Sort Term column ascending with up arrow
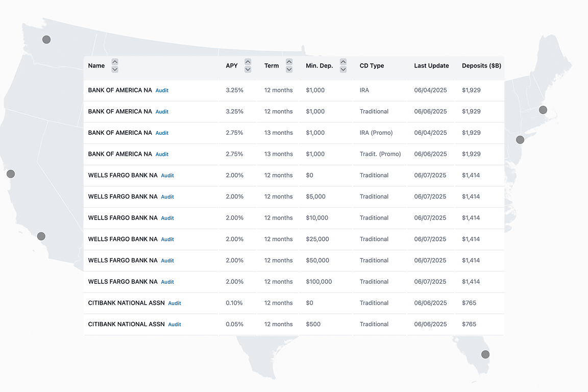588x392 pixels. pos(289,62)
